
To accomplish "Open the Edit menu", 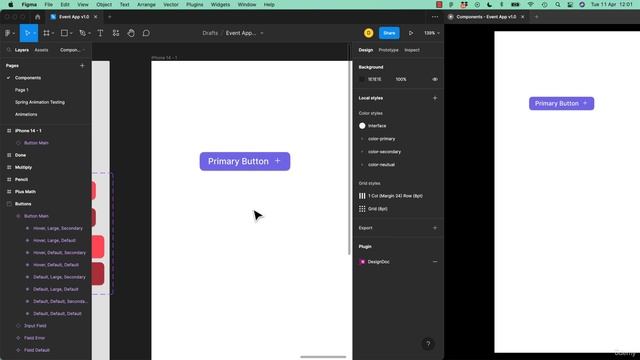I will [x=65, y=4].
